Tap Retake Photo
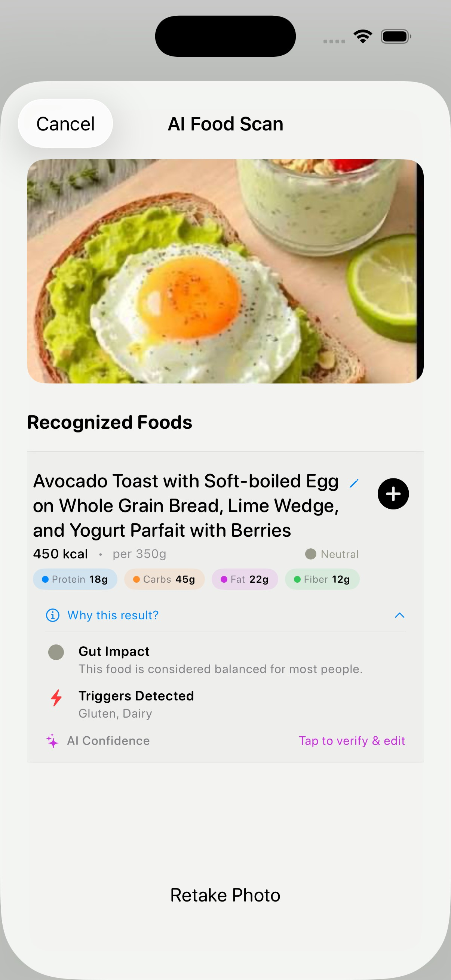Image resolution: width=451 pixels, height=980 pixels. 225,895
